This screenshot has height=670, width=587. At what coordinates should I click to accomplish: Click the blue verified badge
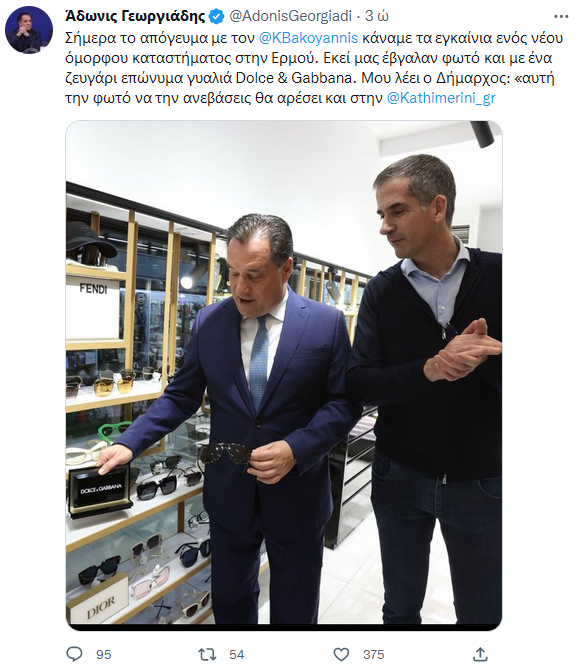(x=217, y=17)
